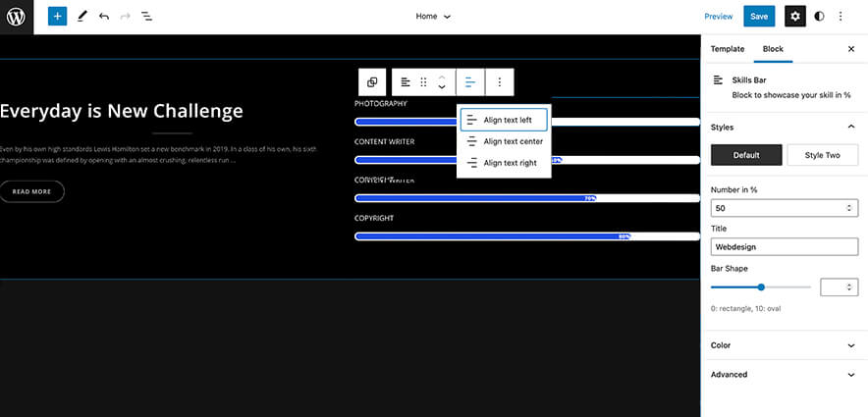Click the Skills Bar icon in sidebar
The width and height of the screenshot is (868, 417).
[718, 80]
